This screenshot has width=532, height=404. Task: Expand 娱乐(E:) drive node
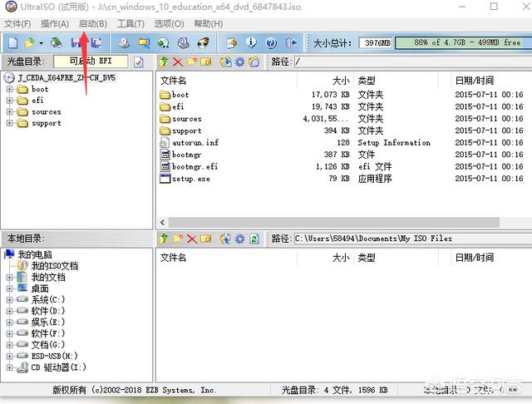(9, 323)
